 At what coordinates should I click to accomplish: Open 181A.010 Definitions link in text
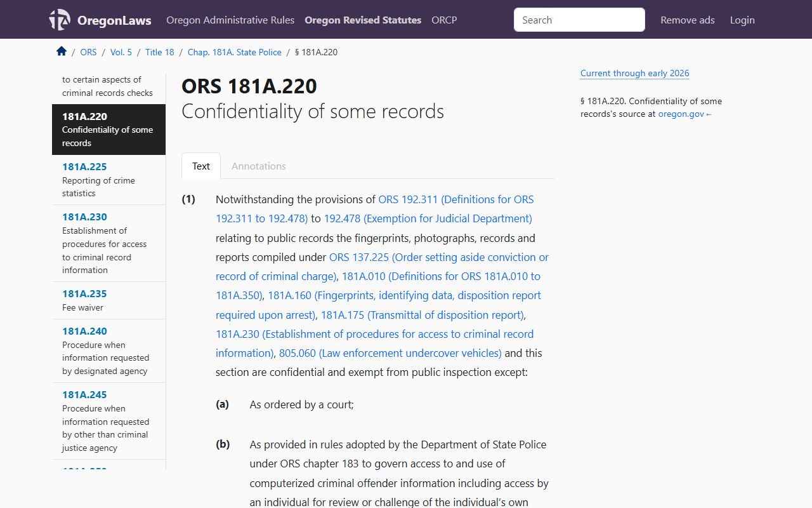(x=378, y=286)
